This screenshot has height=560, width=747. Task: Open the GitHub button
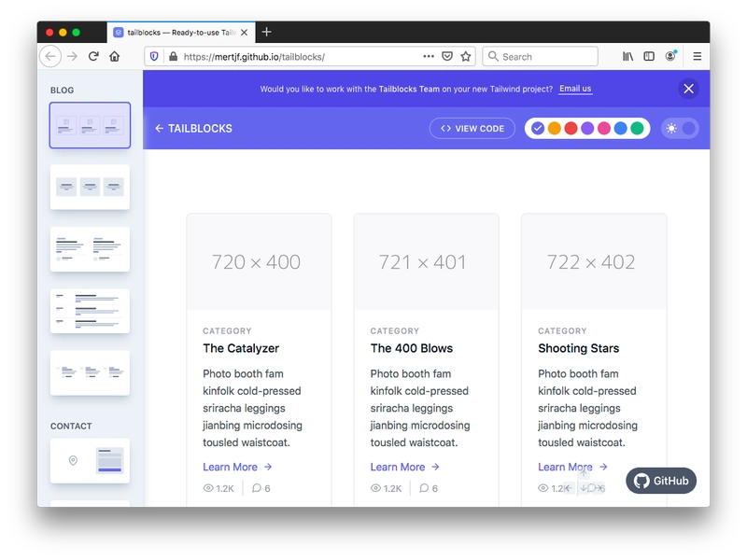[661, 481]
